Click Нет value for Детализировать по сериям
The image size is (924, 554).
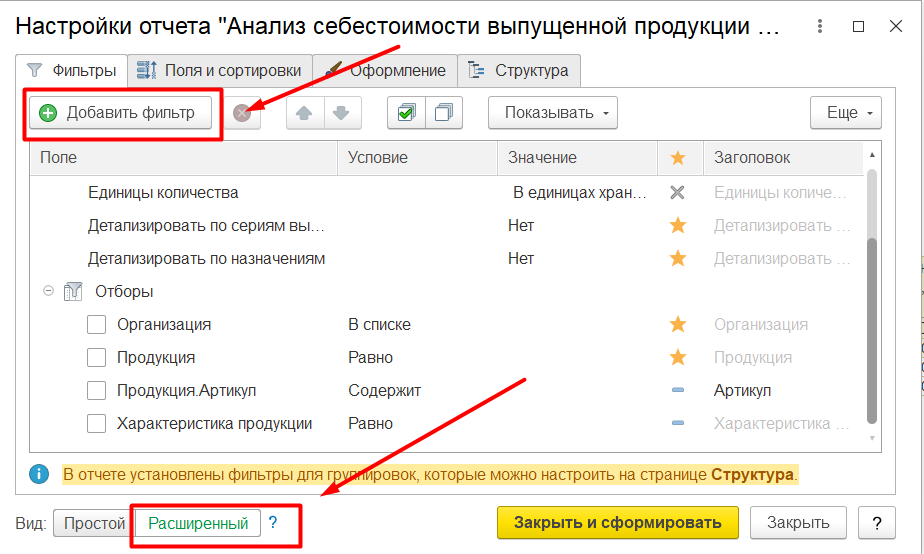521,226
